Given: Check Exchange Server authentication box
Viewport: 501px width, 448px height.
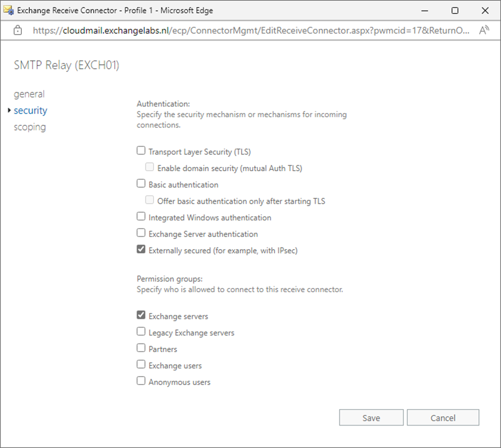Looking at the screenshot, I should (x=141, y=233).
